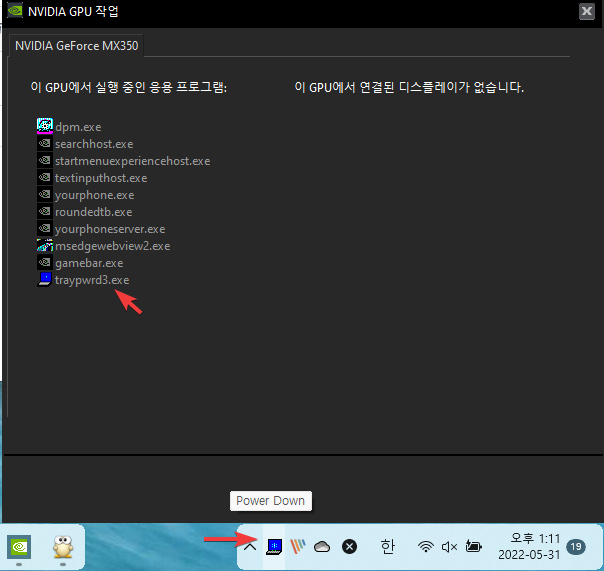This screenshot has height=571, width=604.
Task: Select the yourphoneserver.exe entry text
Action: (x=110, y=229)
